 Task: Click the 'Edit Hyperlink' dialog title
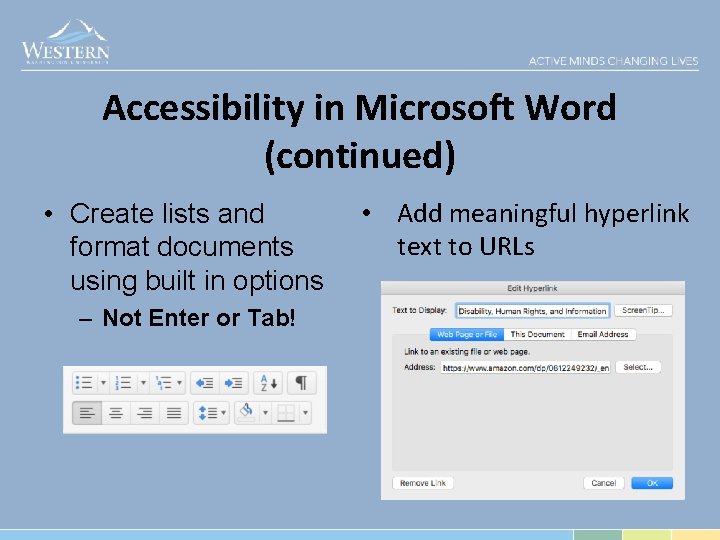532,288
